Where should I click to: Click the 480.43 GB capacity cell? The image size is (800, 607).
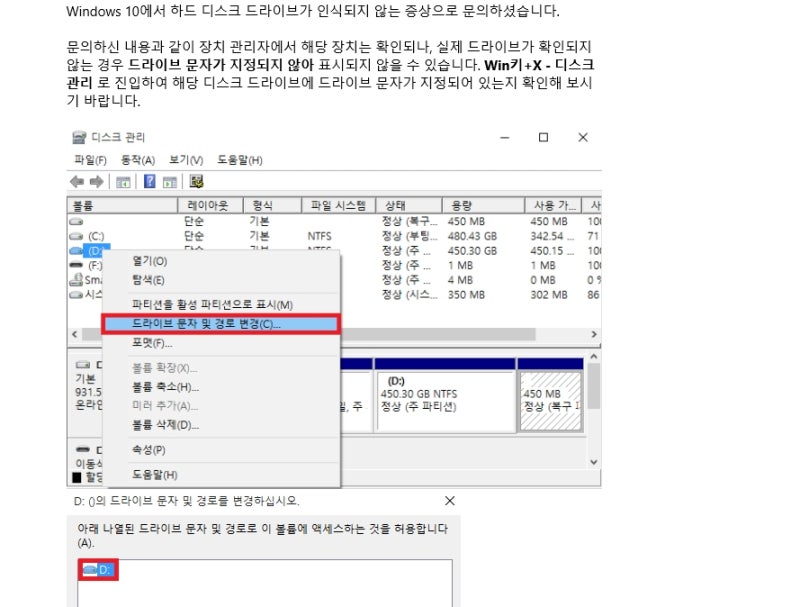tap(472, 236)
